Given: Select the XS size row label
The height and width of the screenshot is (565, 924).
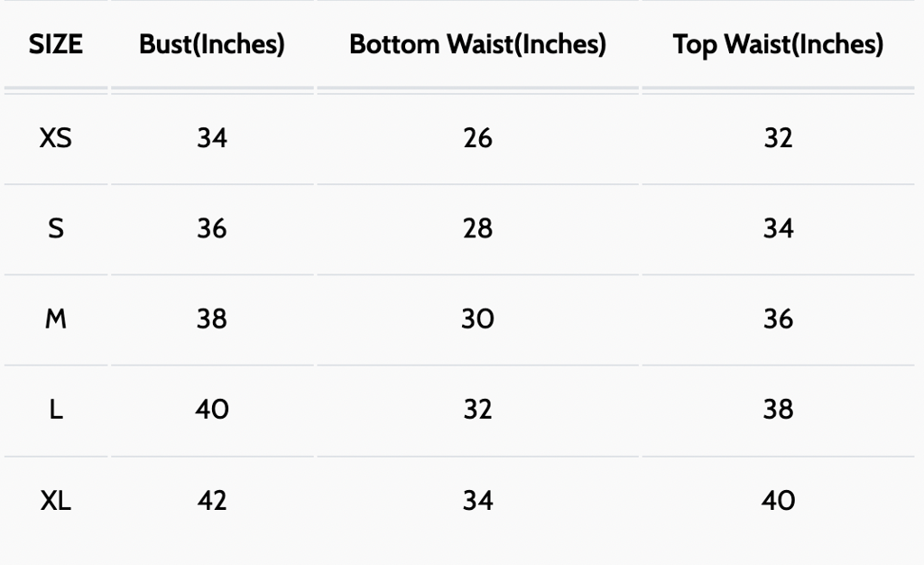Looking at the screenshot, I should [x=55, y=138].
